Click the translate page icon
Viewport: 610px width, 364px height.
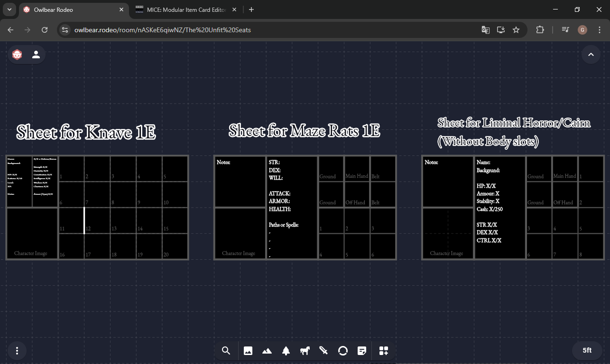pos(485,30)
